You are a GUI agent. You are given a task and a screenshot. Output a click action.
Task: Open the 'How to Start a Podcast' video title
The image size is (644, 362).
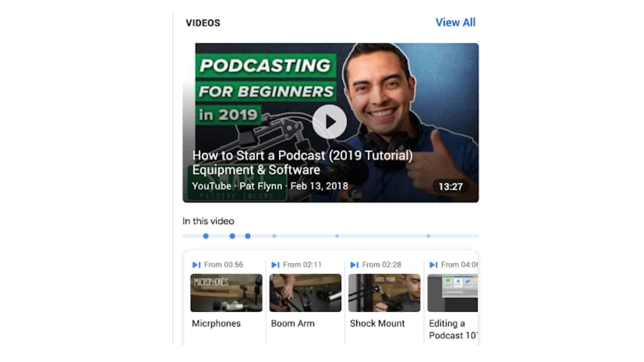click(303, 163)
